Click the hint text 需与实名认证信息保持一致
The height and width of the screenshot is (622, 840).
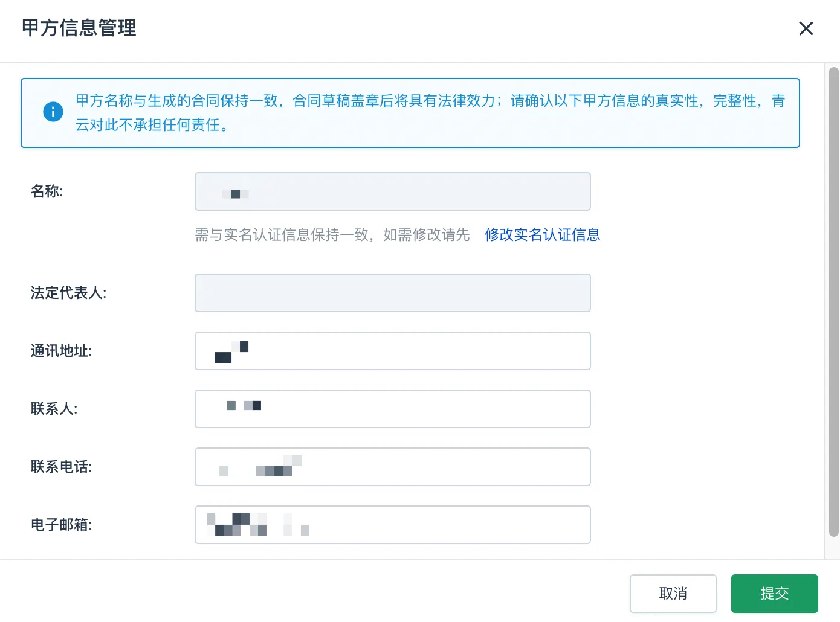click(332, 235)
